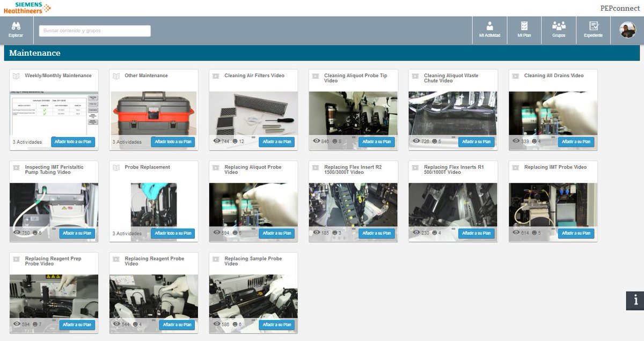Open the 'Replacing Flex Insert R2 1500/3000T Video' title

tap(353, 170)
